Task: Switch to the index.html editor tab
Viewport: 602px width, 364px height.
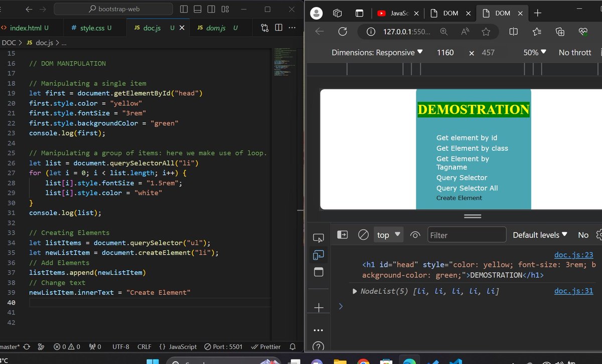Action: [x=25, y=28]
